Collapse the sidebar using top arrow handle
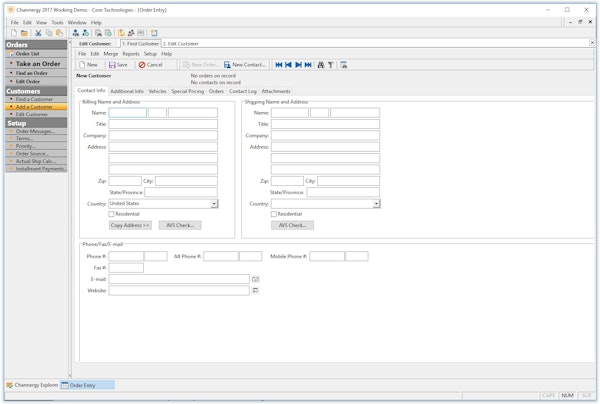 pos(70,42)
